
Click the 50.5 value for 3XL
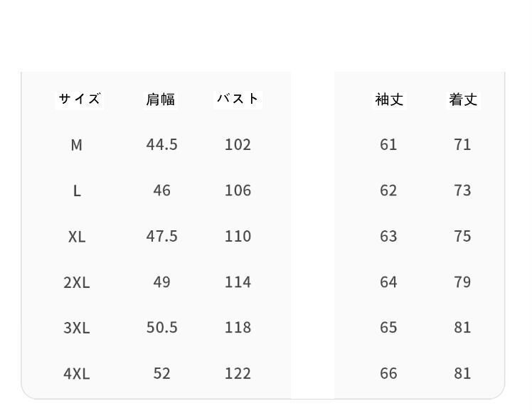[161, 327]
